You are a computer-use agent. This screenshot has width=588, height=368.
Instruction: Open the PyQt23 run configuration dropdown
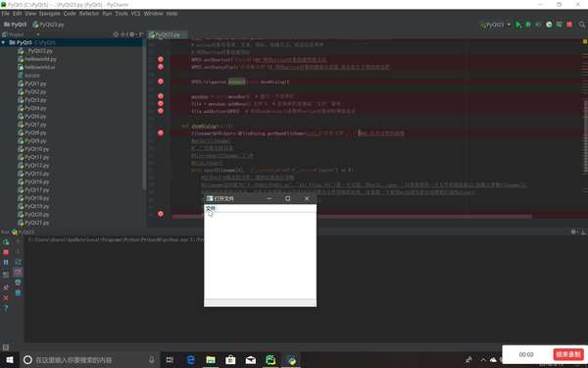[x=495, y=25]
